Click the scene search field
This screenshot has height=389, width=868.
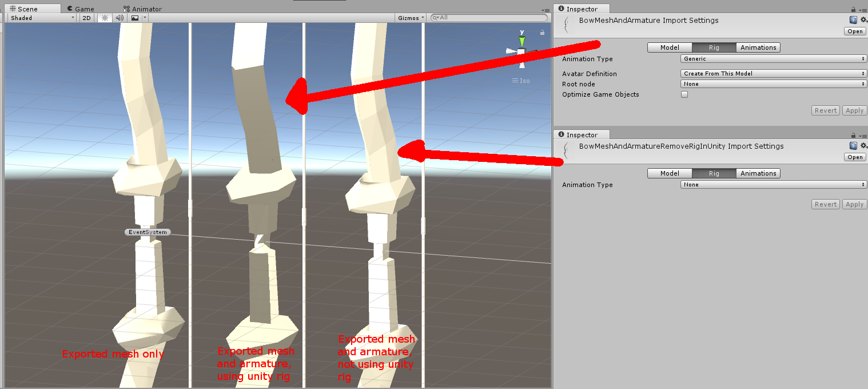[489, 17]
